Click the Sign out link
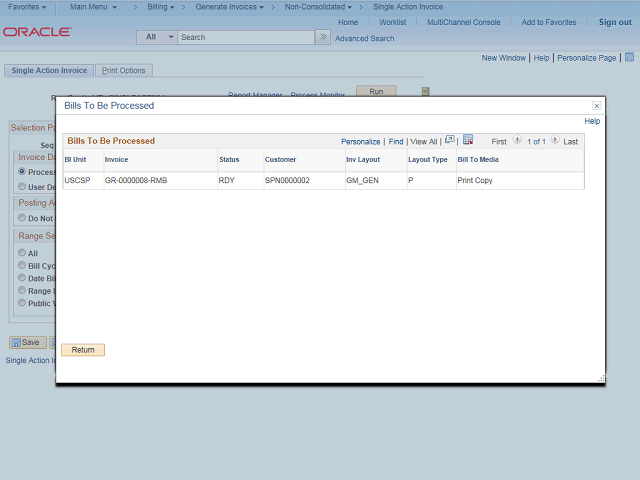640x480 pixels. pos(615,22)
